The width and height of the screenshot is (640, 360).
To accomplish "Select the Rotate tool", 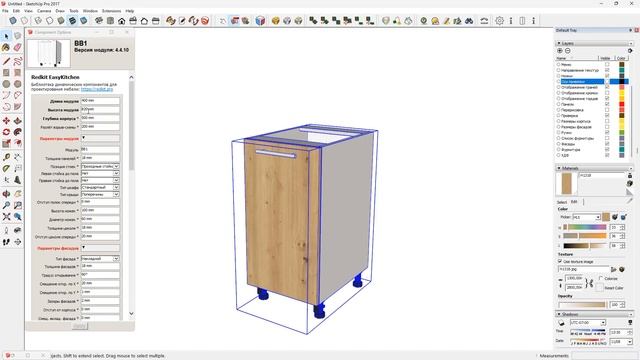I will [x=6, y=132].
